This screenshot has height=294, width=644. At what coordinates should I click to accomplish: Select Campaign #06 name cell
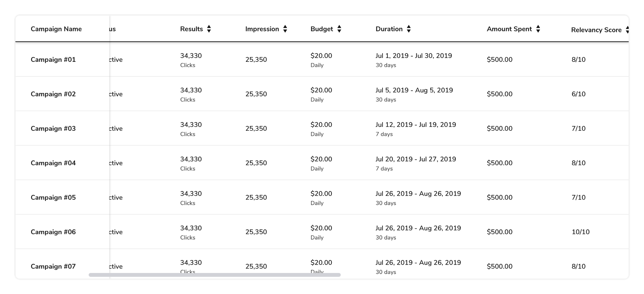(x=53, y=232)
